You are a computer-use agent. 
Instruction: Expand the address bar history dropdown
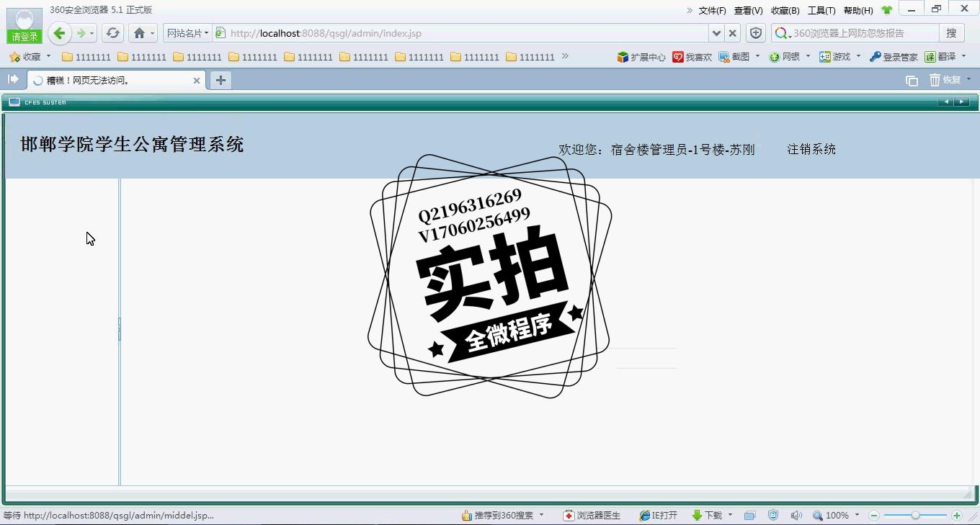(716, 33)
